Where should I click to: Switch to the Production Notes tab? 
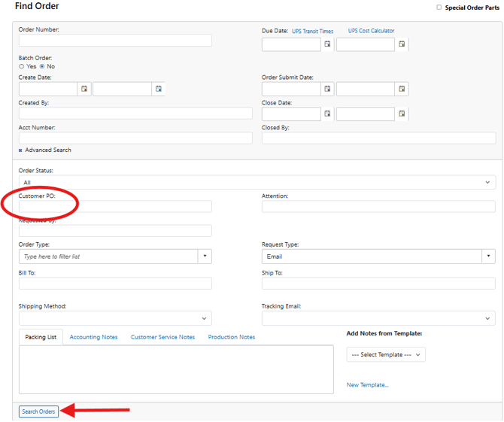[231, 337]
